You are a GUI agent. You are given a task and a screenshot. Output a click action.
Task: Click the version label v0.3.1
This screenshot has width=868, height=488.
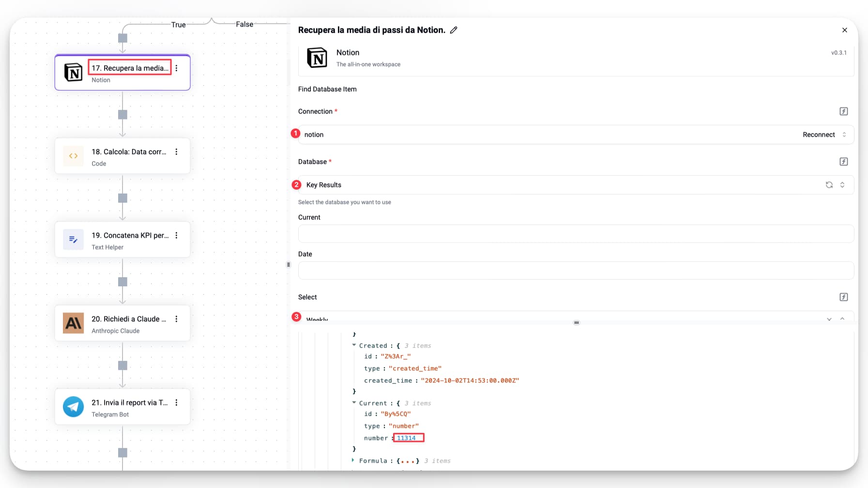(839, 53)
